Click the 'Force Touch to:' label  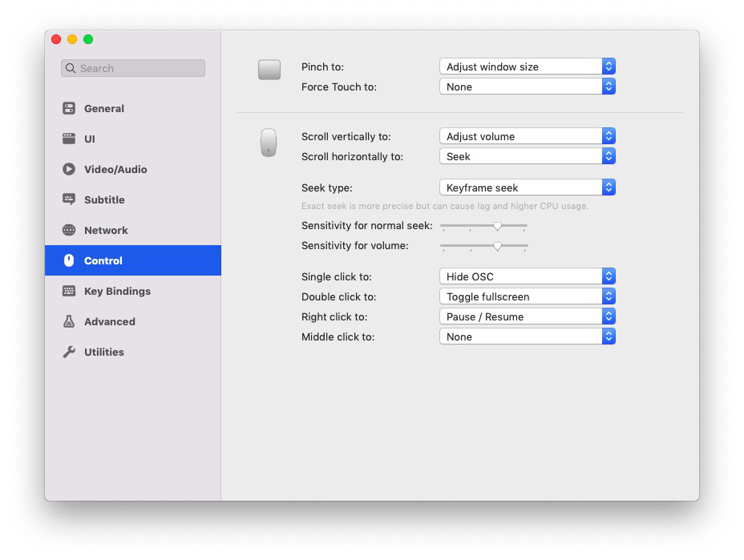click(339, 87)
